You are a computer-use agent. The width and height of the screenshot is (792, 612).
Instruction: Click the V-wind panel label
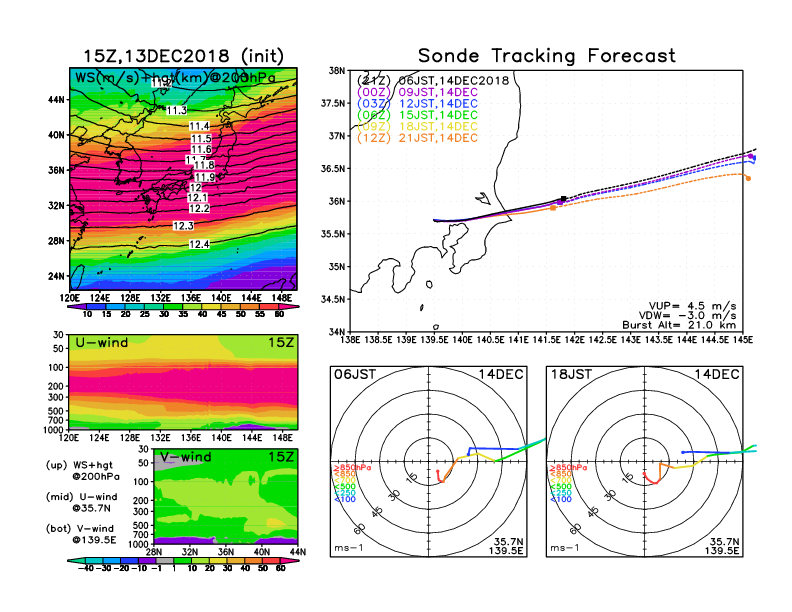tap(186, 458)
